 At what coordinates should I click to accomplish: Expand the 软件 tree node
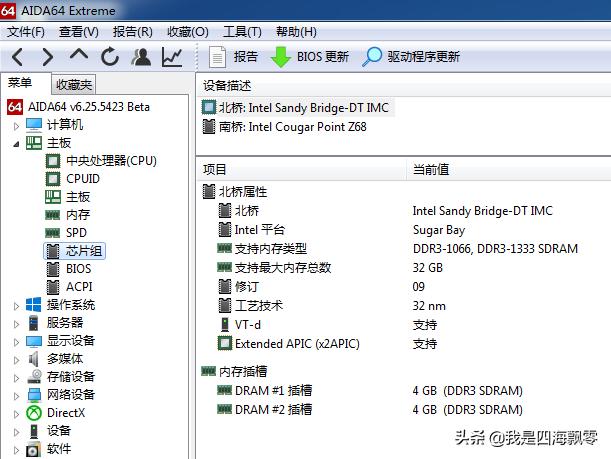[x=16, y=450]
